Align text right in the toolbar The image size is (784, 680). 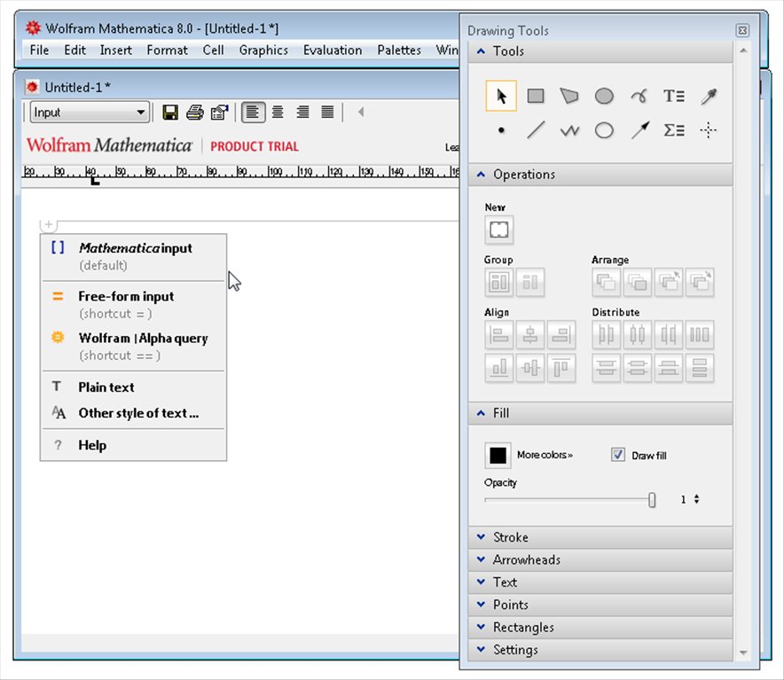click(302, 112)
